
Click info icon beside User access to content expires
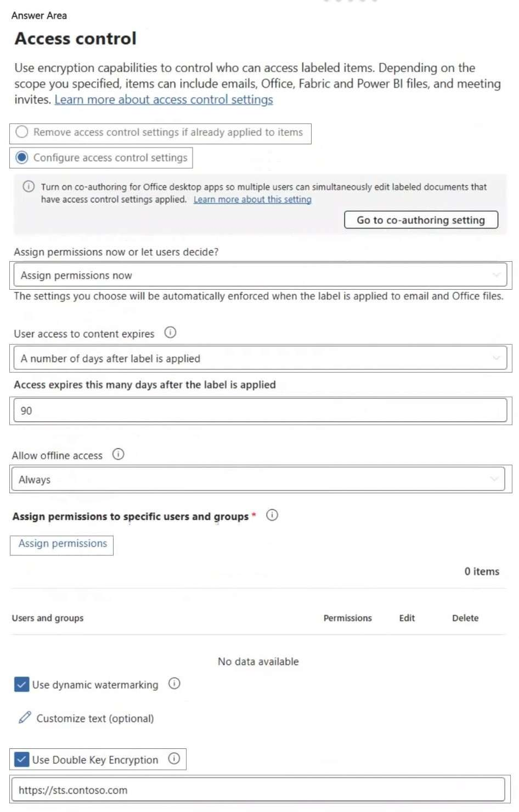pos(170,332)
